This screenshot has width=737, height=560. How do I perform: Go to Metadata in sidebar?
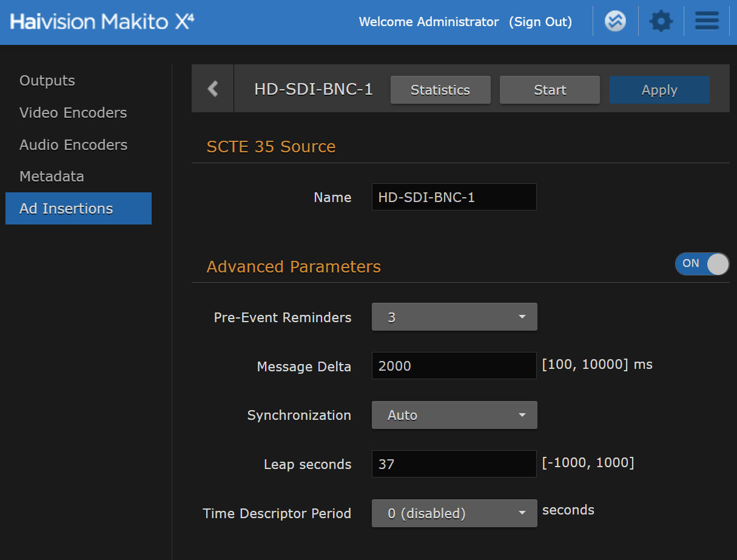pos(52,177)
